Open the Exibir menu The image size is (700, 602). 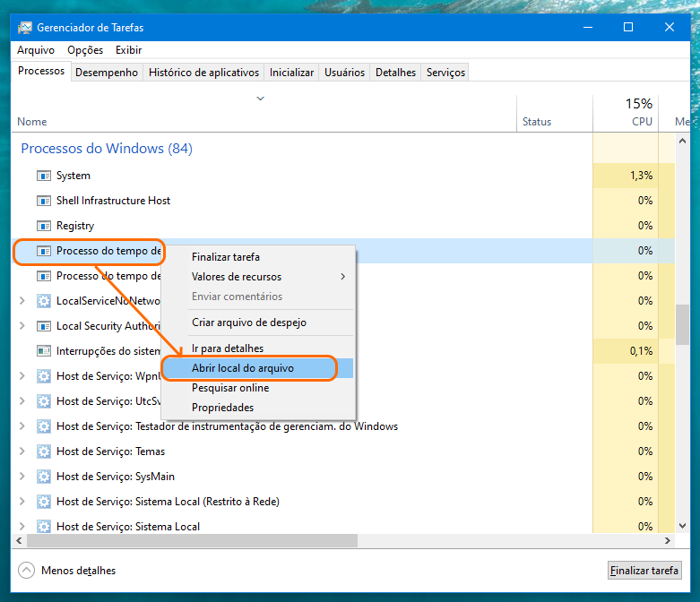click(x=128, y=50)
